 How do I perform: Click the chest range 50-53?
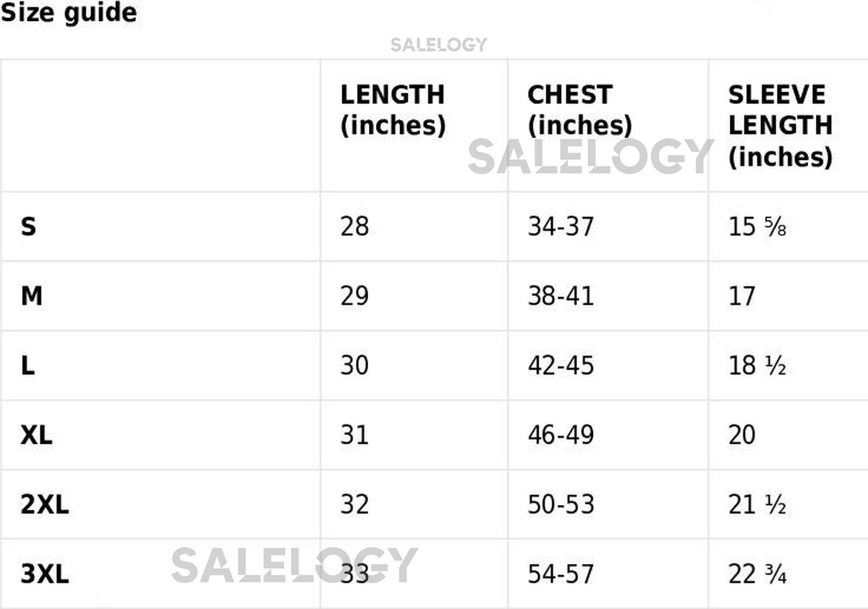pos(561,504)
